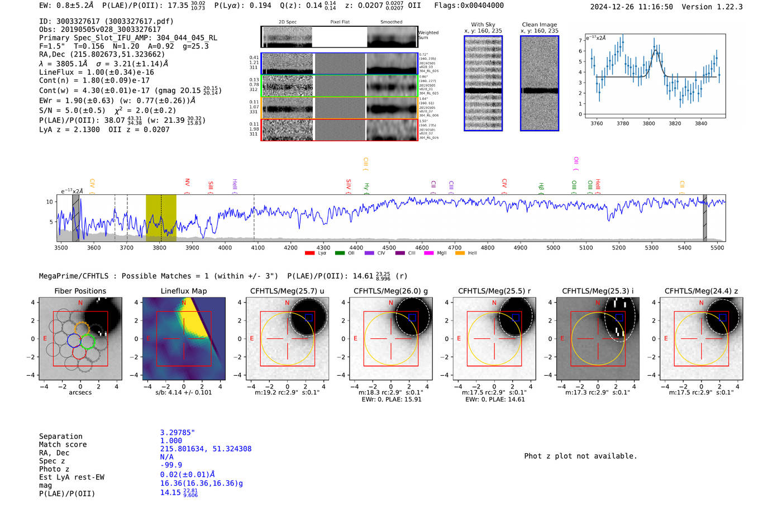Click the yellow highlighted region on spectrum

(161, 218)
